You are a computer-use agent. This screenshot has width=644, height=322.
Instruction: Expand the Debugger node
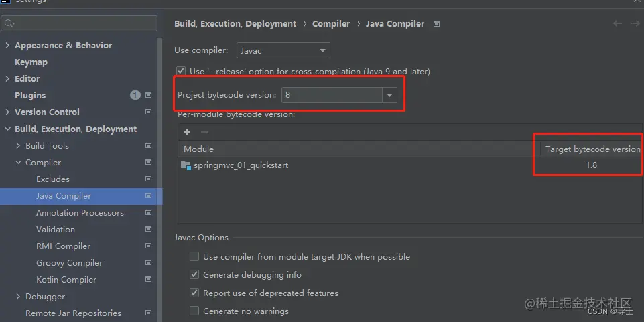[x=18, y=296]
